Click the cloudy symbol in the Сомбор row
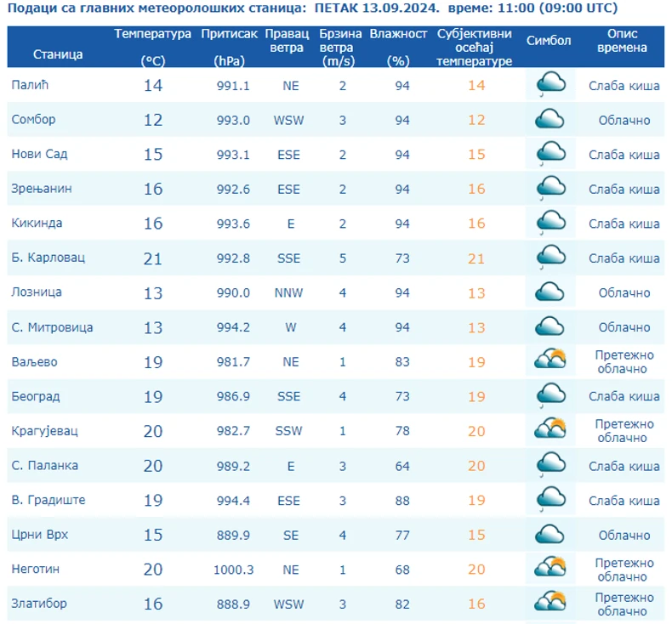 [550, 119]
